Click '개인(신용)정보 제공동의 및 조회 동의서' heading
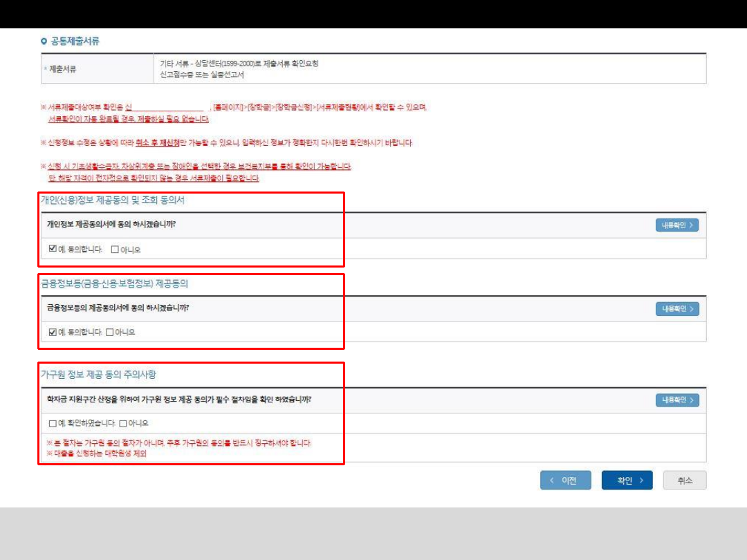This screenshot has width=747, height=560. tap(113, 200)
